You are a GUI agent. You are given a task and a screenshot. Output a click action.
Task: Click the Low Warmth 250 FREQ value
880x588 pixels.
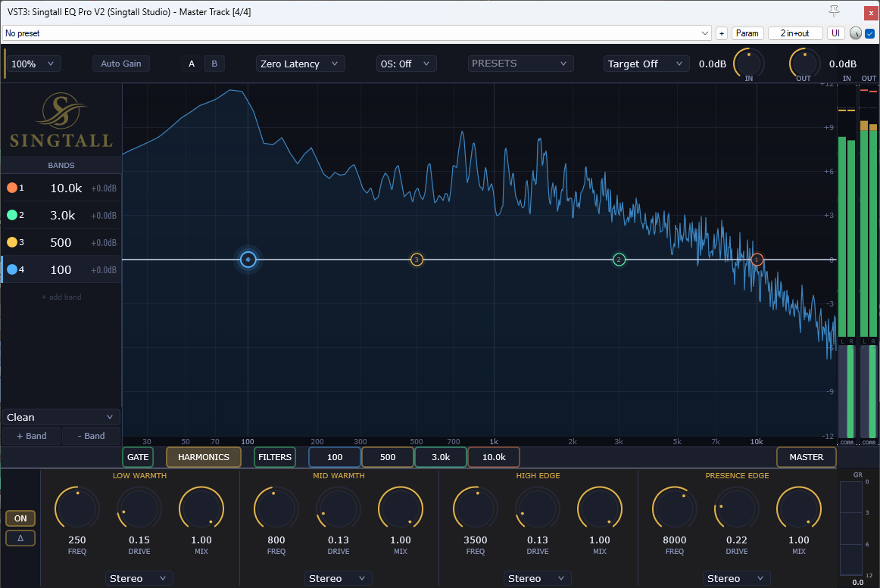(x=77, y=540)
